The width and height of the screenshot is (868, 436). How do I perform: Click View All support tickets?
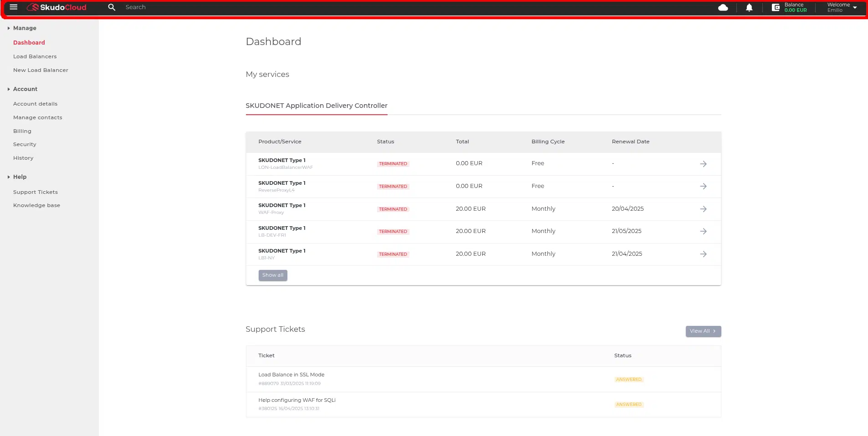tap(703, 331)
